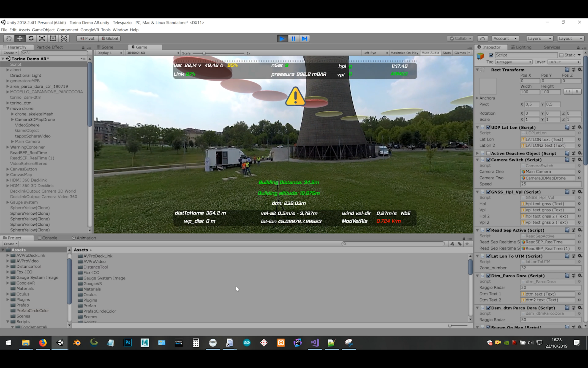Switch to the Console tab

(x=47, y=238)
